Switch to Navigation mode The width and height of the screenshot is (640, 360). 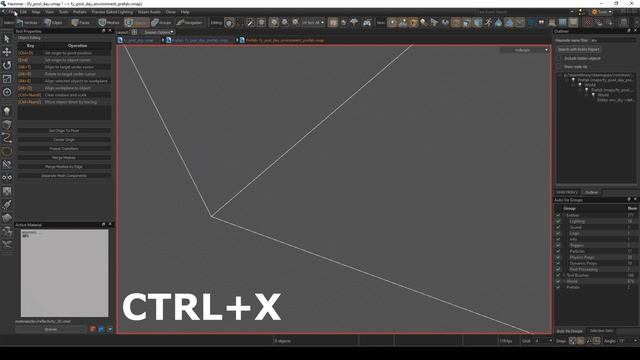[x=190, y=22]
